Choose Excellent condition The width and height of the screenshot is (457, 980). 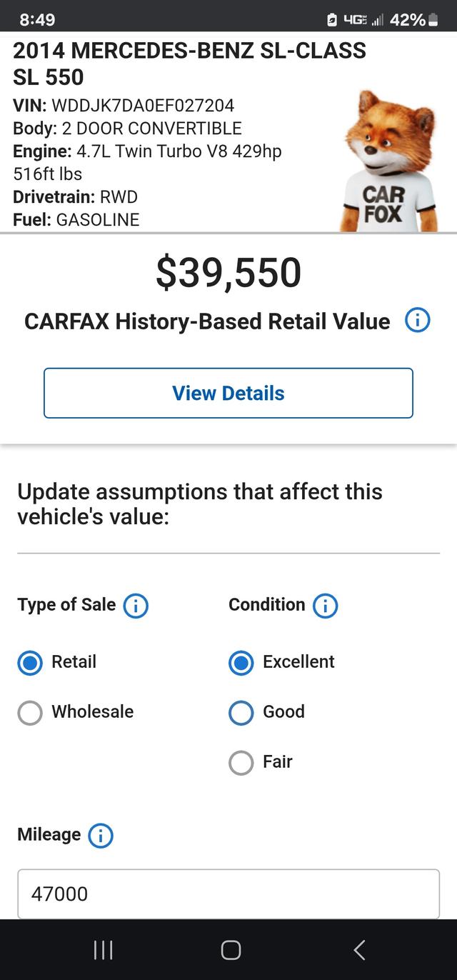241,663
